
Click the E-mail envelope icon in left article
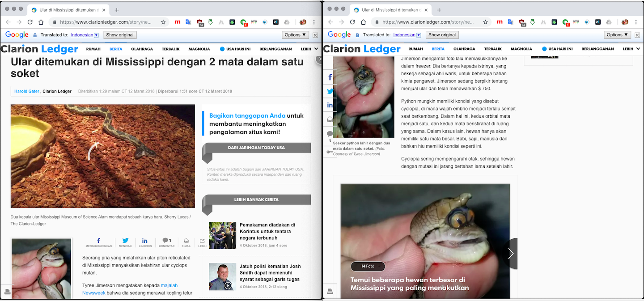point(186,241)
